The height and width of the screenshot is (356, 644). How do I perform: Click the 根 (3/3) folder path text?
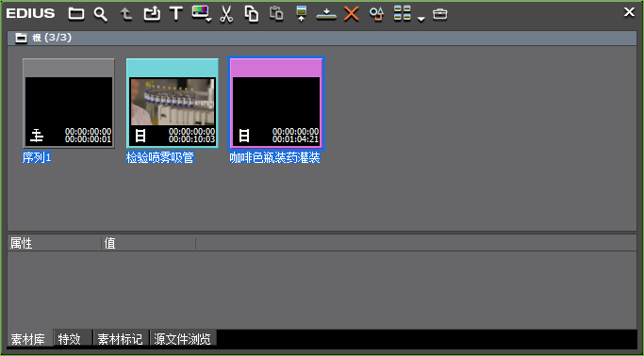click(x=52, y=38)
